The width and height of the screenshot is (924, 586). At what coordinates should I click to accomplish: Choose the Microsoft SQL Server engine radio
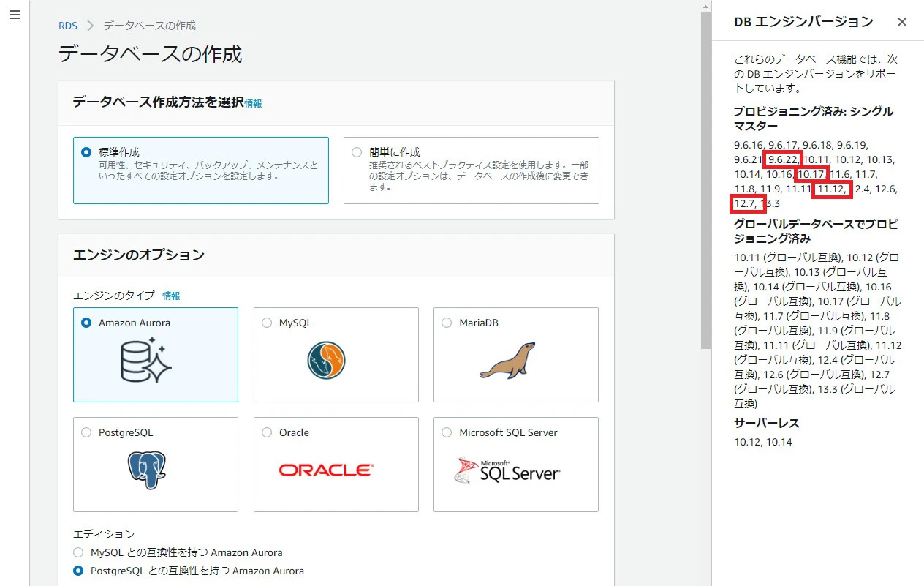(x=447, y=432)
